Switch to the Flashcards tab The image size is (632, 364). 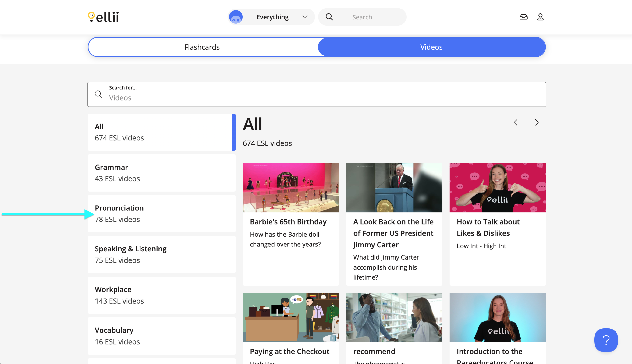(202, 47)
